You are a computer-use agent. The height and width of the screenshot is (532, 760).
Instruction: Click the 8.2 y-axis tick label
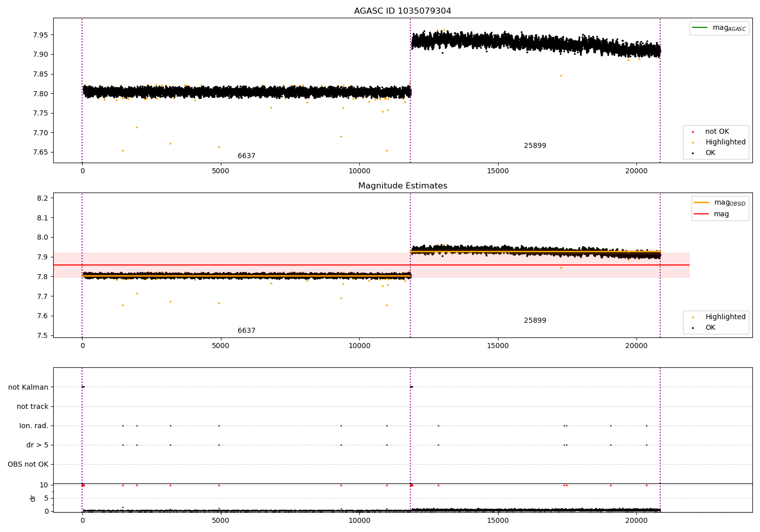43,198
